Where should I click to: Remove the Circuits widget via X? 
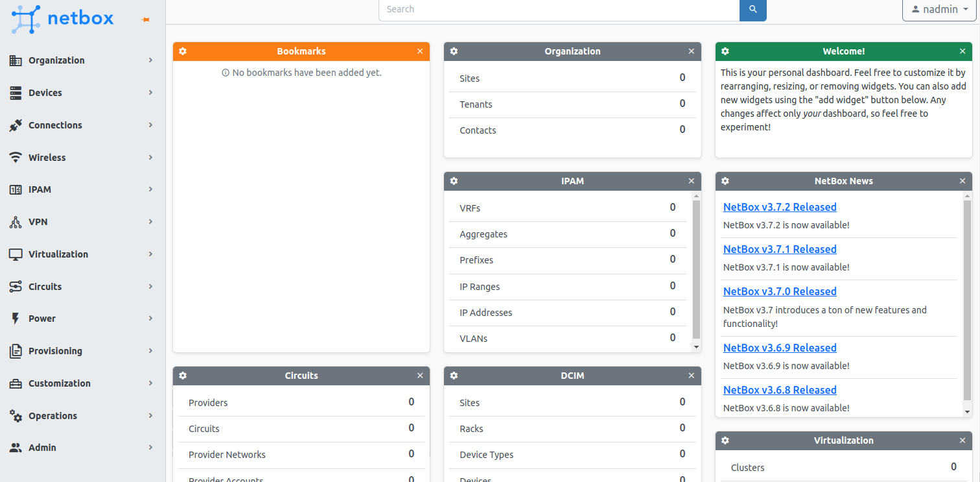click(x=420, y=376)
